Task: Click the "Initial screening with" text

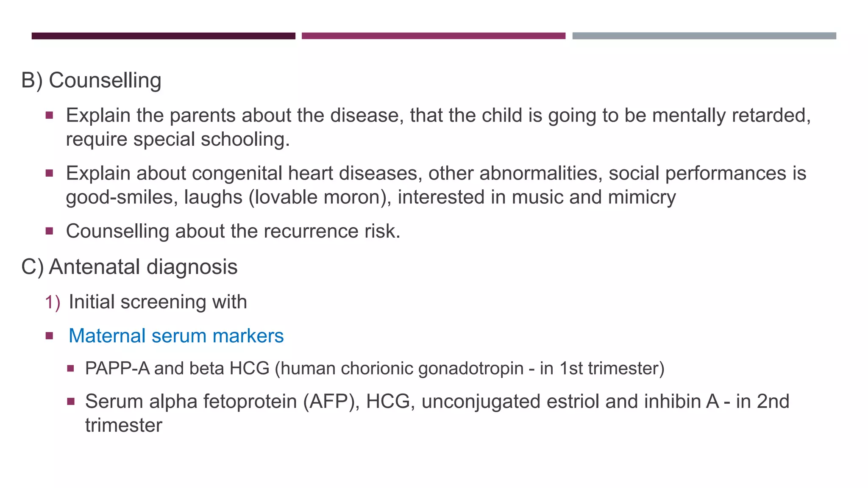Action: (x=158, y=302)
